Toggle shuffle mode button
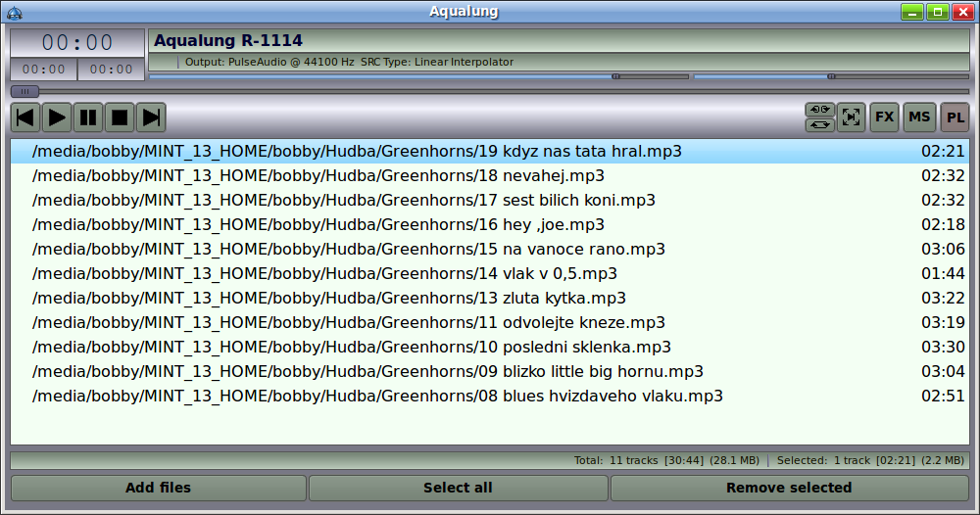This screenshot has width=980, height=515. point(851,117)
